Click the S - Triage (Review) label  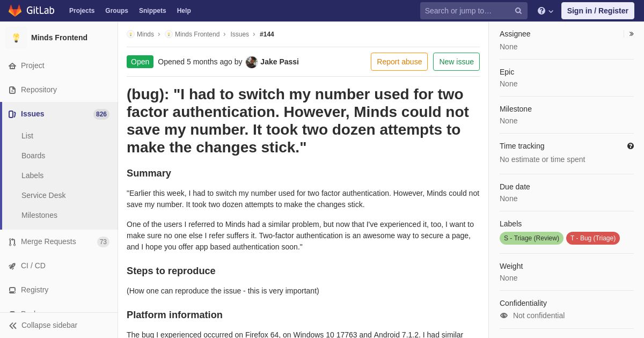pos(531,238)
